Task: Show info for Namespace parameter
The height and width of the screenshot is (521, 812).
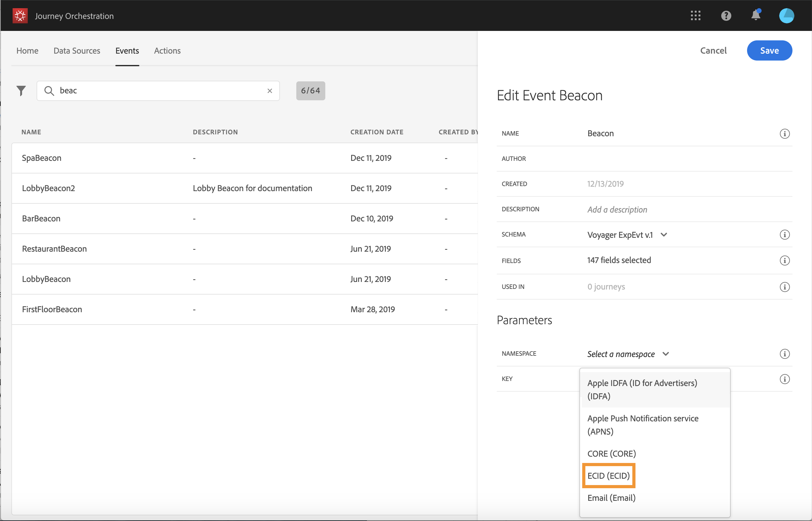Action: click(784, 354)
